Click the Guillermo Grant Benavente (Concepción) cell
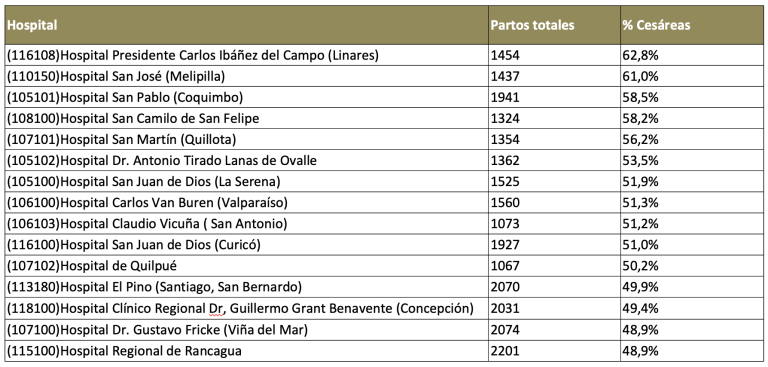The image size is (768, 367). coord(247,308)
